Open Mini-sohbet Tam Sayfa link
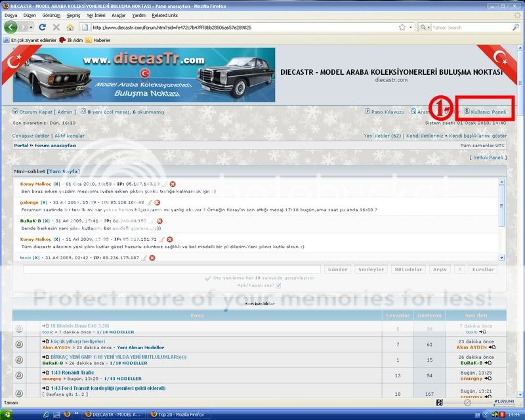Screen dimensions: 525x420 [63, 171]
